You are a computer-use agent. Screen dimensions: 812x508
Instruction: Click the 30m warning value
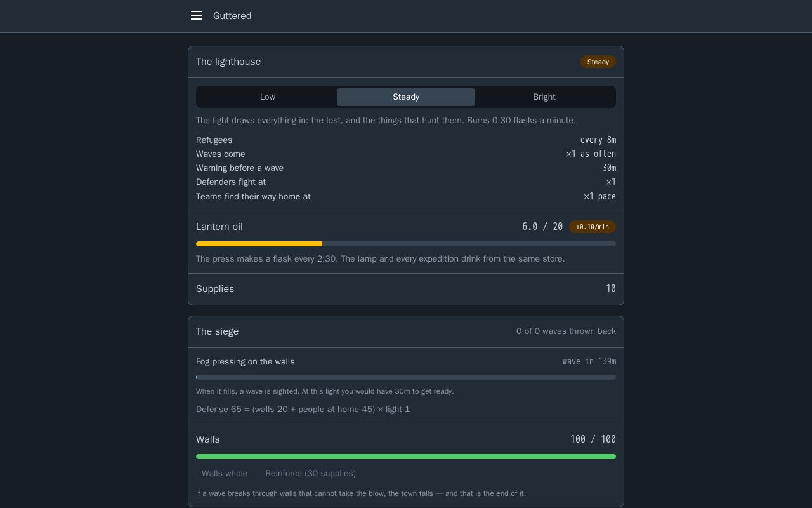(609, 168)
